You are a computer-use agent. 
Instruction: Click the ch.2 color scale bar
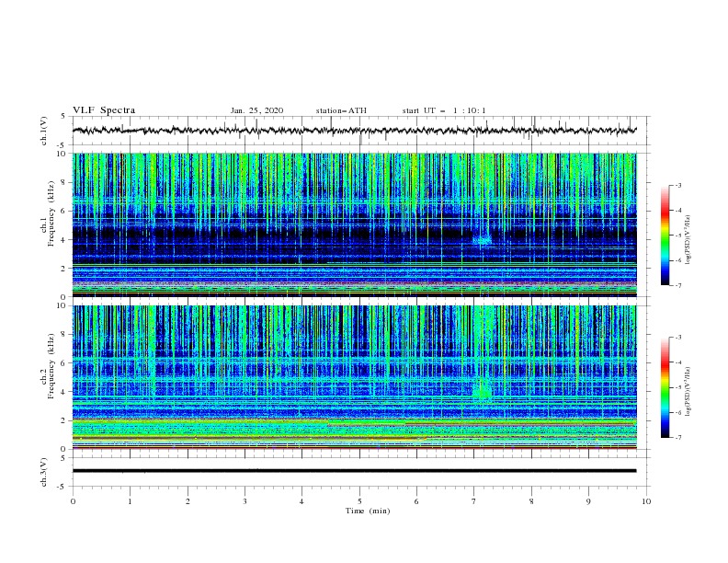pos(665,387)
